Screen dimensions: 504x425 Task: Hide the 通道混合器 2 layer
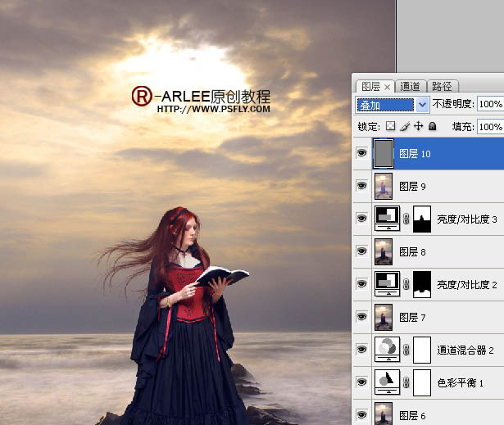[361, 349]
